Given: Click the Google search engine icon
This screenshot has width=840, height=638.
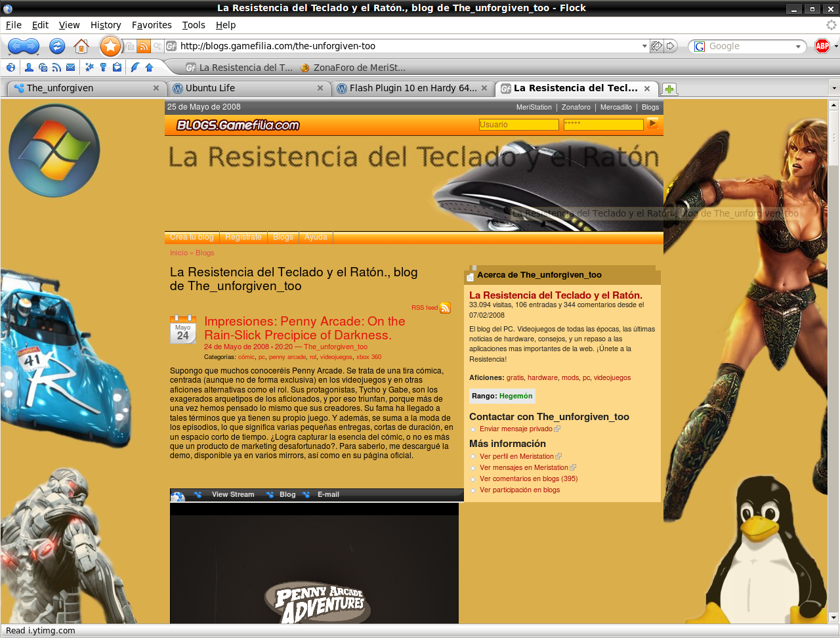Looking at the screenshot, I should 700,46.
